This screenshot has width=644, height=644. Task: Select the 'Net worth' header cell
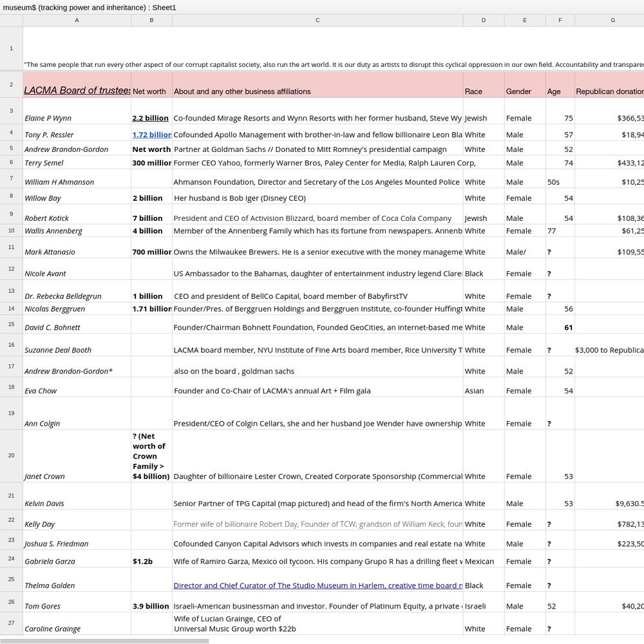click(x=151, y=85)
